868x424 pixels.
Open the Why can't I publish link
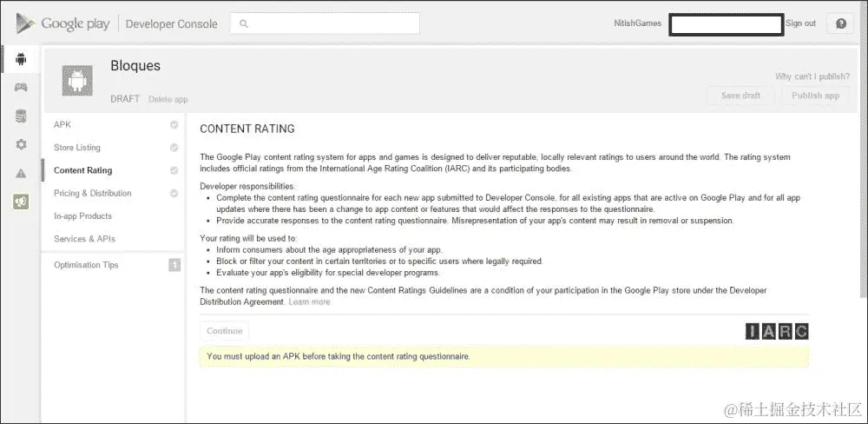(812, 76)
